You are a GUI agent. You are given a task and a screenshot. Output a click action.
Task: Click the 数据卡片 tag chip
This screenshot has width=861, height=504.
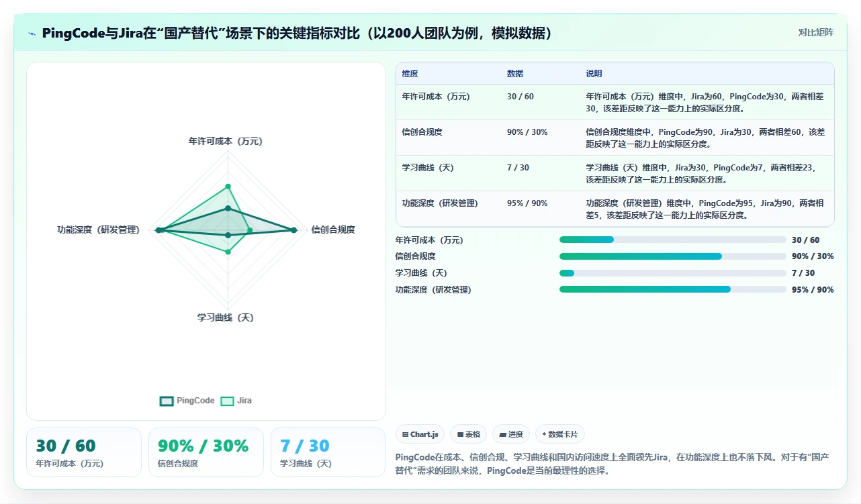coord(559,434)
